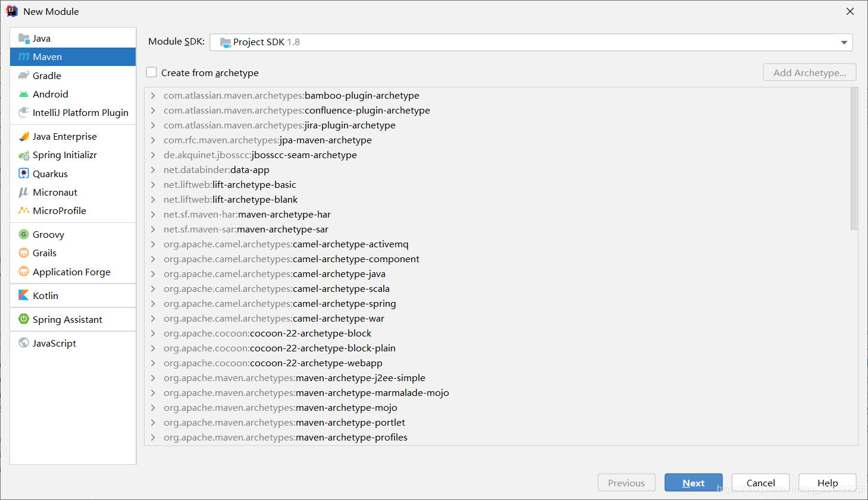Select Java module type label

[x=42, y=39]
